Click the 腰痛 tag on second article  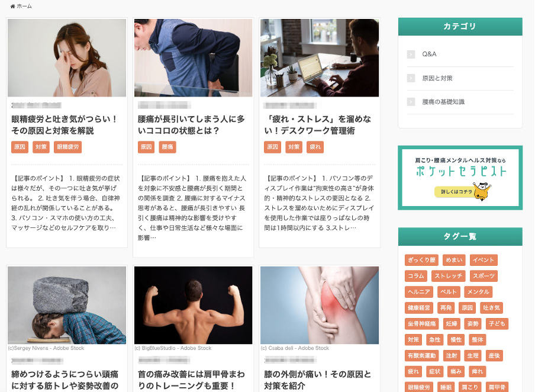click(x=167, y=147)
